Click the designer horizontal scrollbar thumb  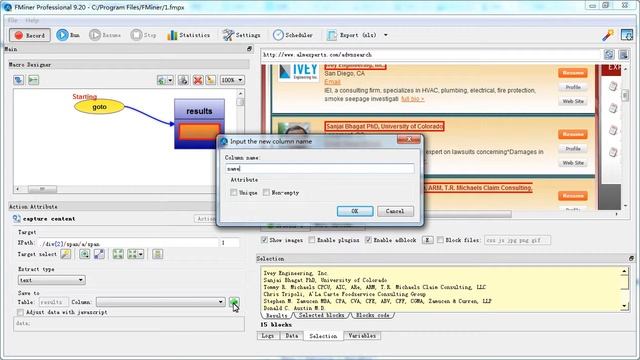(x=42, y=189)
